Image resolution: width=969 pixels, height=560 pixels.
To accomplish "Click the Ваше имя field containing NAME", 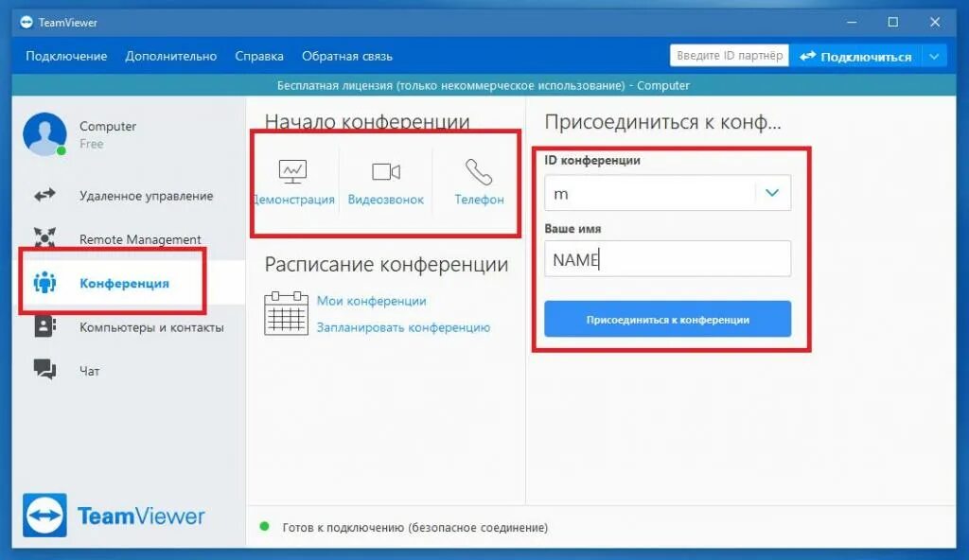I will [x=667, y=259].
